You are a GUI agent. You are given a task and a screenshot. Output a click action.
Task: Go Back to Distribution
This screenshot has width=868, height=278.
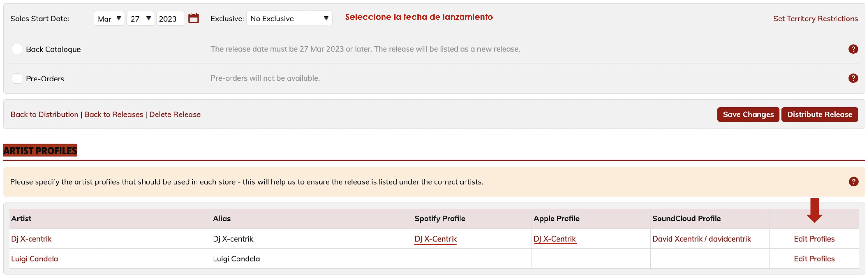[44, 114]
